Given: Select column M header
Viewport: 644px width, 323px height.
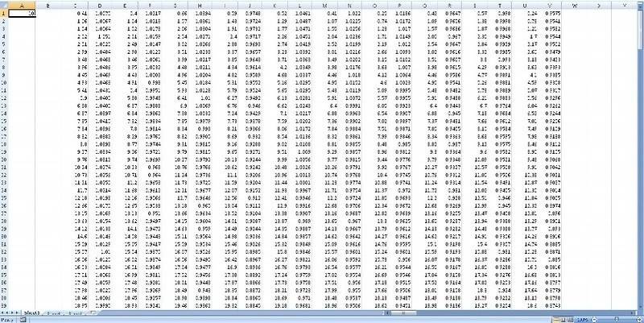Looking at the screenshot, I should click(x=325, y=6).
